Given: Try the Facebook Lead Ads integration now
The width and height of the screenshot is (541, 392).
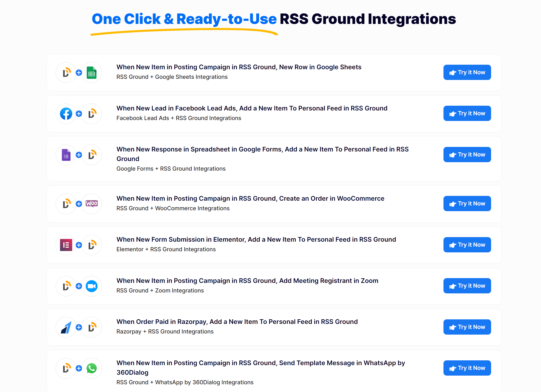Looking at the screenshot, I should pos(467,113).
